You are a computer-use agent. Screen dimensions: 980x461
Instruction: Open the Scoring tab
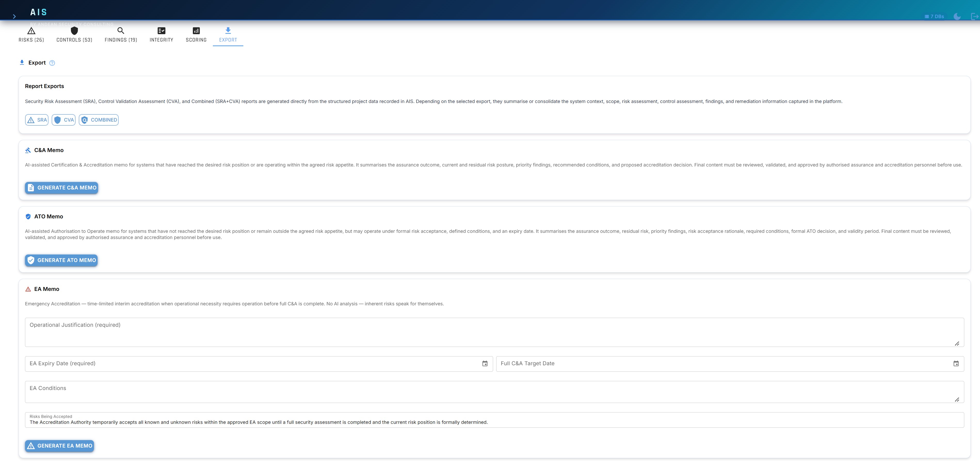196,35
